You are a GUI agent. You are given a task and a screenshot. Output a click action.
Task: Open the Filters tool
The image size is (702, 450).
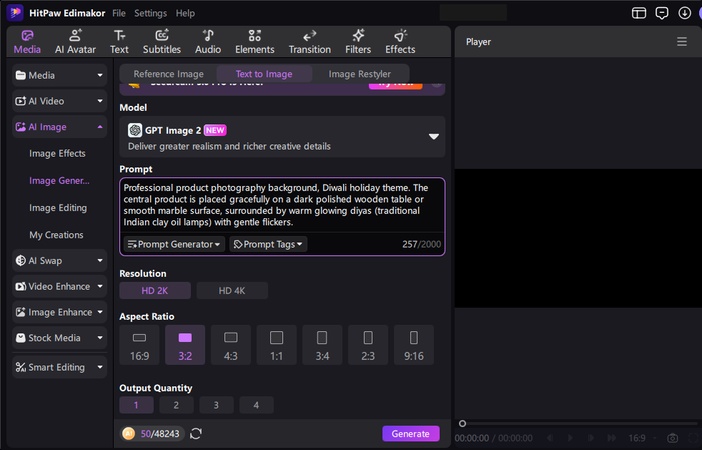tap(358, 42)
